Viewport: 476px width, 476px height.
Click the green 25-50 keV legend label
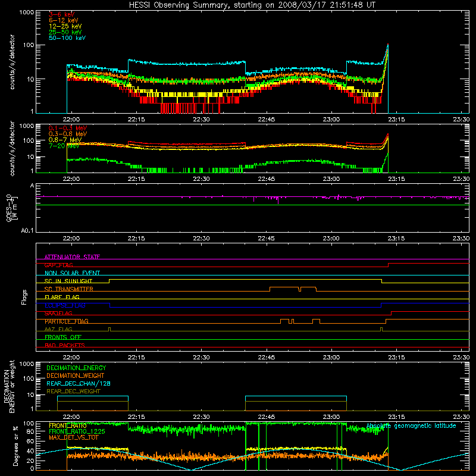pos(65,32)
